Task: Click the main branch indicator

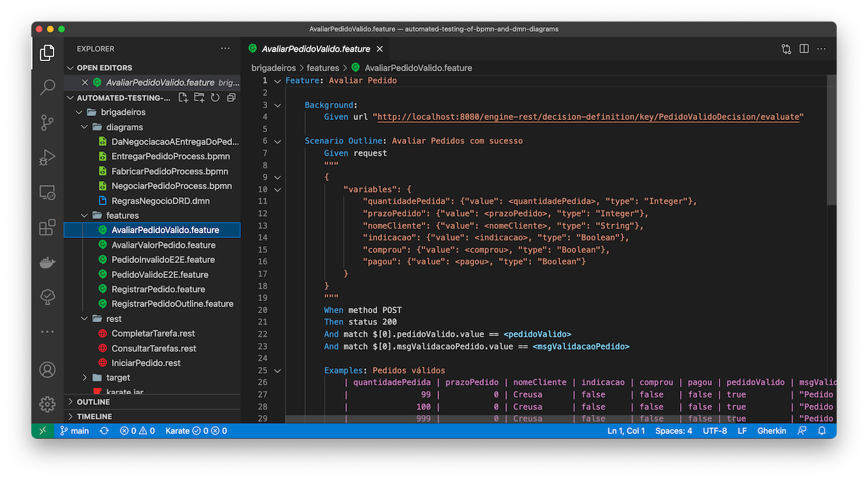Action: (74, 431)
